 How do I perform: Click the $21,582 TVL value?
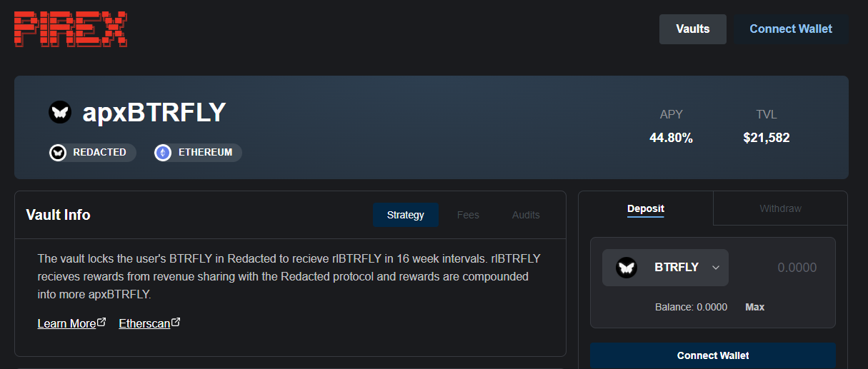767,138
